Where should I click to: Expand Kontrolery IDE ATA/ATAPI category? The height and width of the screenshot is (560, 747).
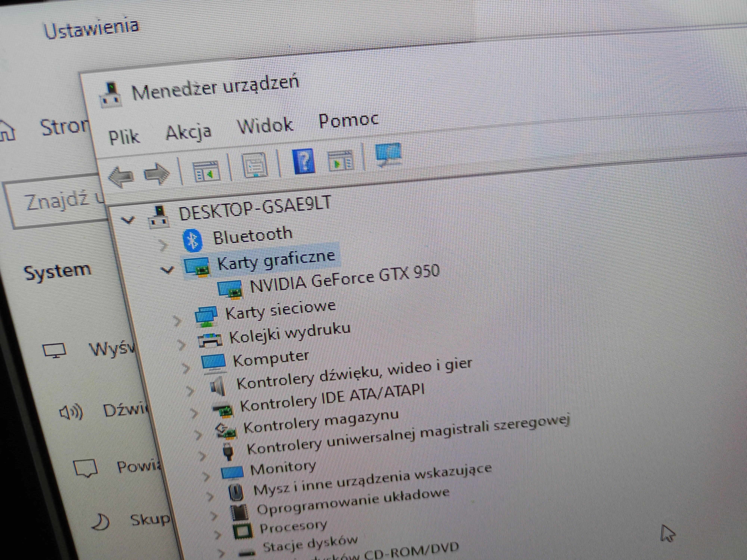(x=195, y=413)
